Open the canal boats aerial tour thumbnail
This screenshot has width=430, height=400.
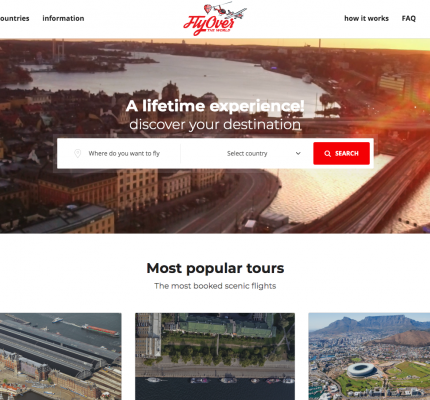[215, 356]
